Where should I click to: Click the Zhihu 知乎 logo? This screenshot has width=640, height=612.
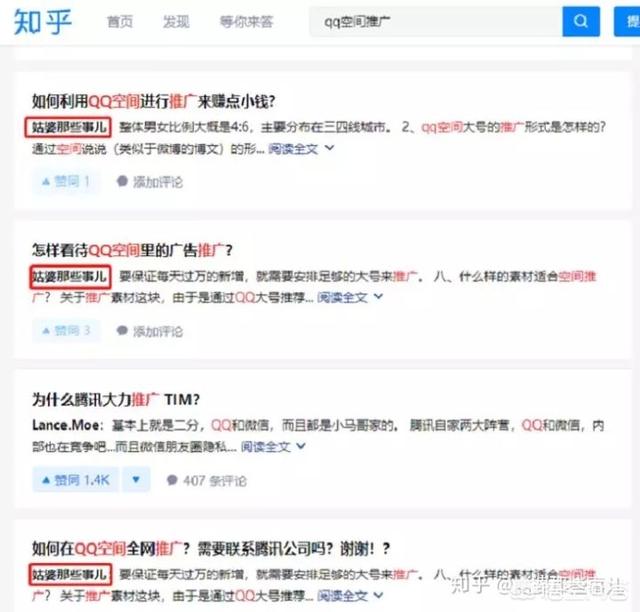point(43,22)
